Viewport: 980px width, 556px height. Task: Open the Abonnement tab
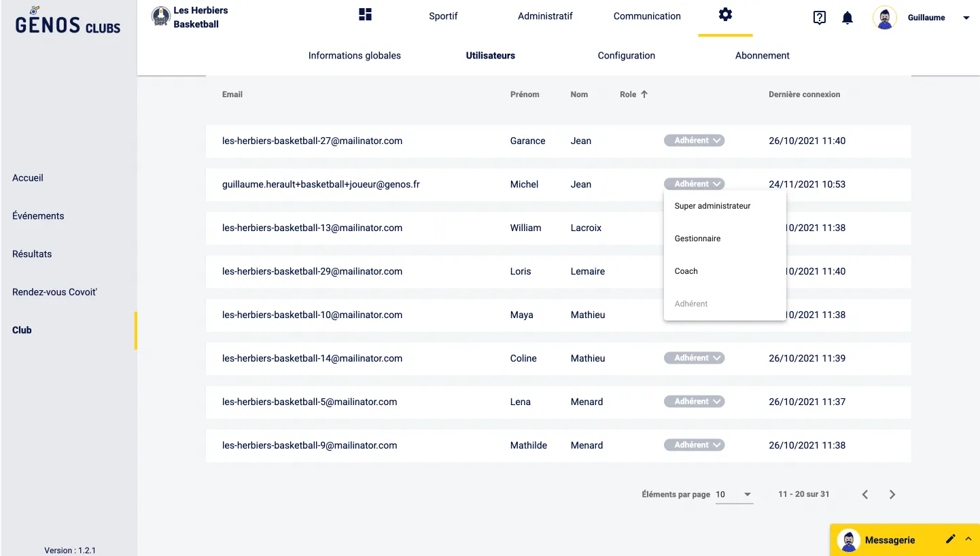click(x=762, y=56)
